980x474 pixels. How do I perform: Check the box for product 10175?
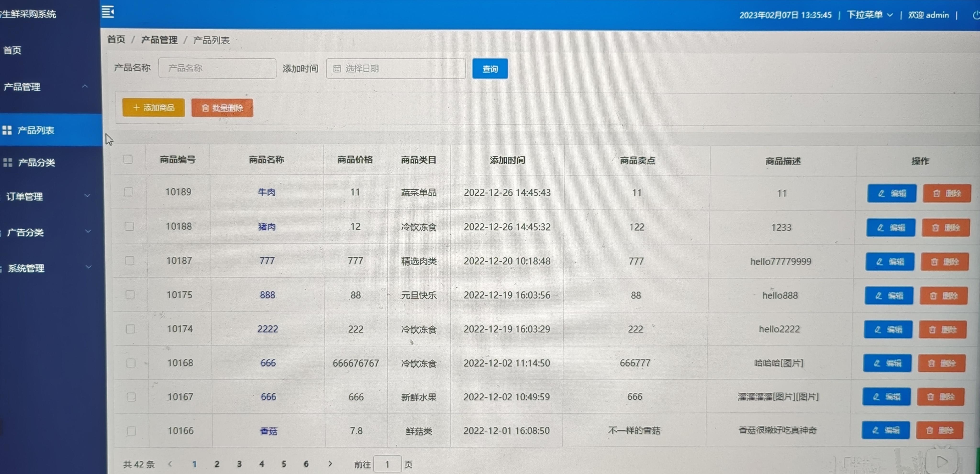tap(130, 295)
